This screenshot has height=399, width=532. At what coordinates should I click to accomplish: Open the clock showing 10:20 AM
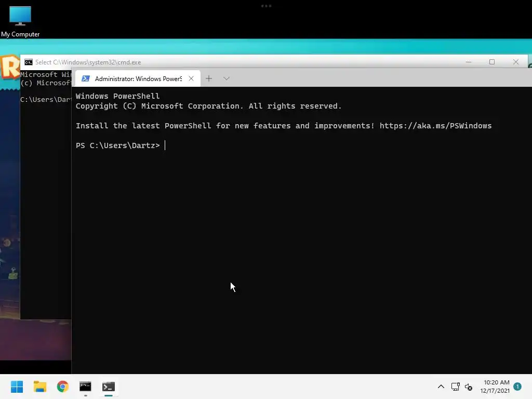pyautogui.click(x=495, y=387)
